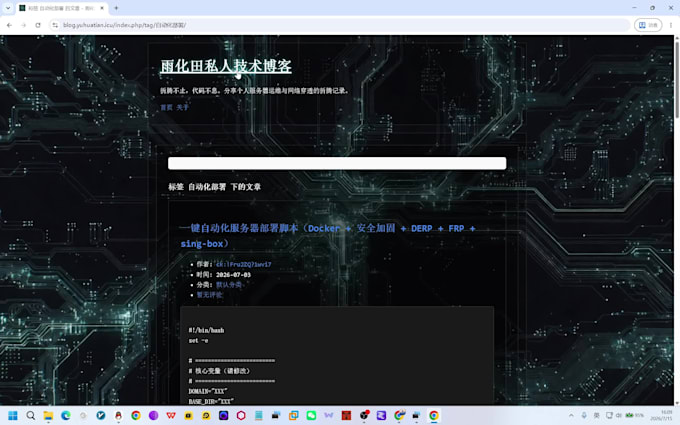Open the 一键自动化服务器部署脚本 article title
The width and height of the screenshot is (680, 425).
coord(328,235)
